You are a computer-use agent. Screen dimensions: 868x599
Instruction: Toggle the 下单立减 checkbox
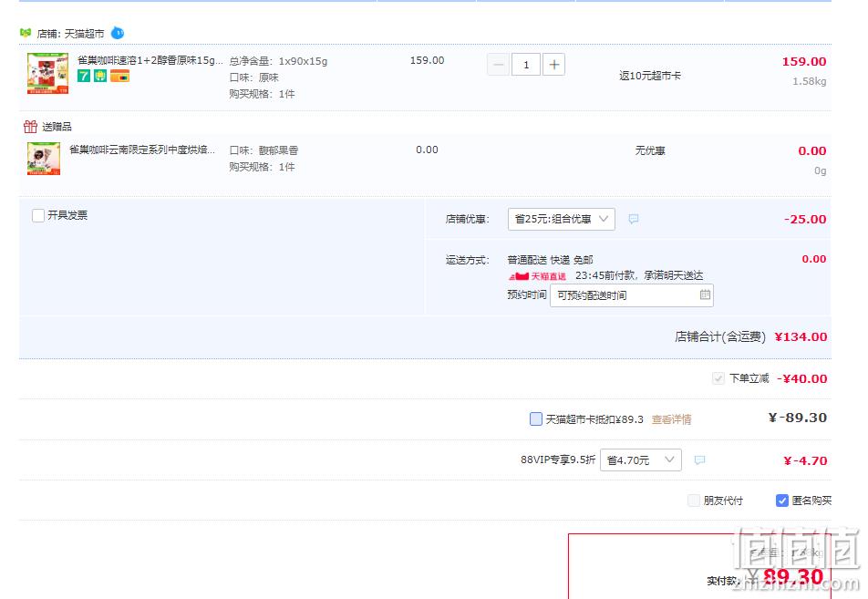718,378
